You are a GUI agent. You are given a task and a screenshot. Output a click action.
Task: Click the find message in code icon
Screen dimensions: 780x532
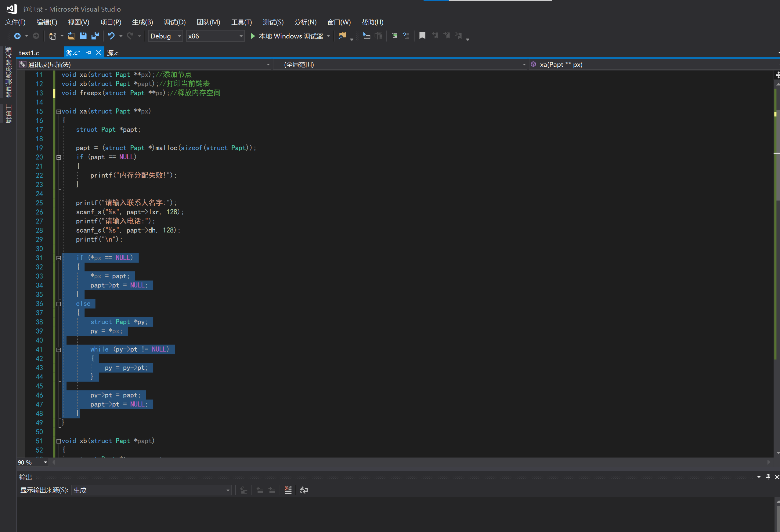pyautogui.click(x=244, y=490)
